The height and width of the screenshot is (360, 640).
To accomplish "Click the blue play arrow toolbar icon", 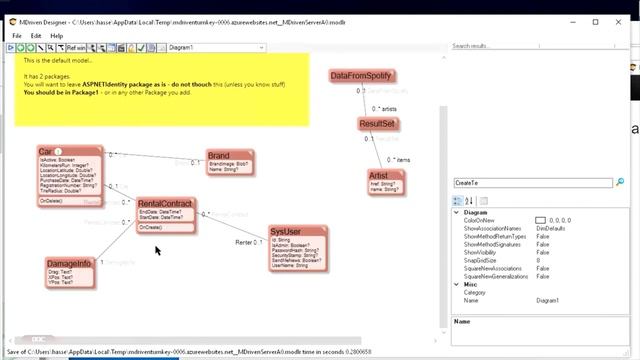I will pyautogui.click(x=11, y=48).
